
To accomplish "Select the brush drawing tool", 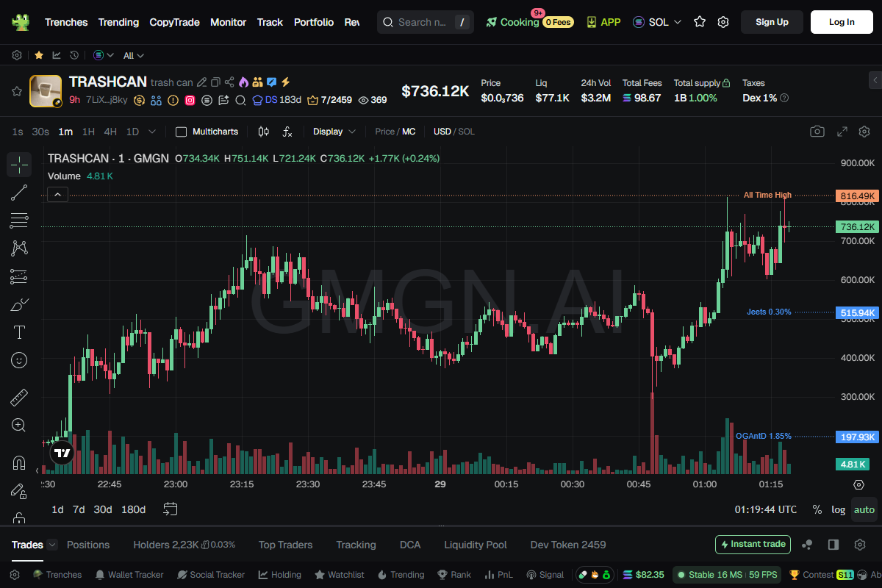I will click(19, 304).
